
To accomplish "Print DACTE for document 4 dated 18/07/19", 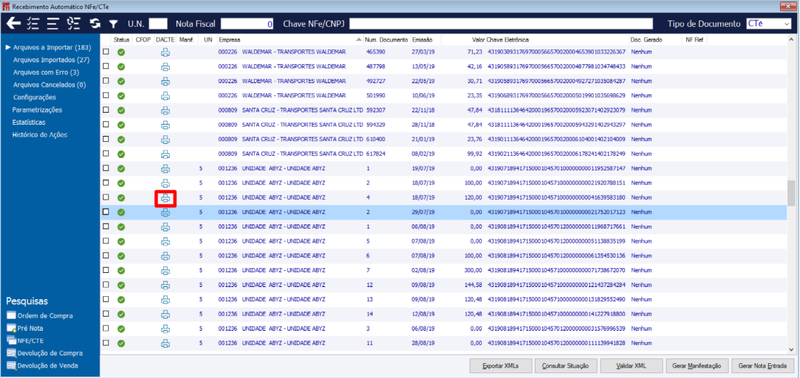I will [x=165, y=198].
